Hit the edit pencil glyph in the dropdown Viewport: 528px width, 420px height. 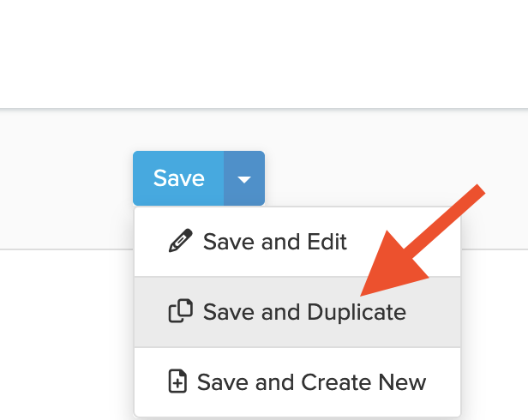coord(181,242)
